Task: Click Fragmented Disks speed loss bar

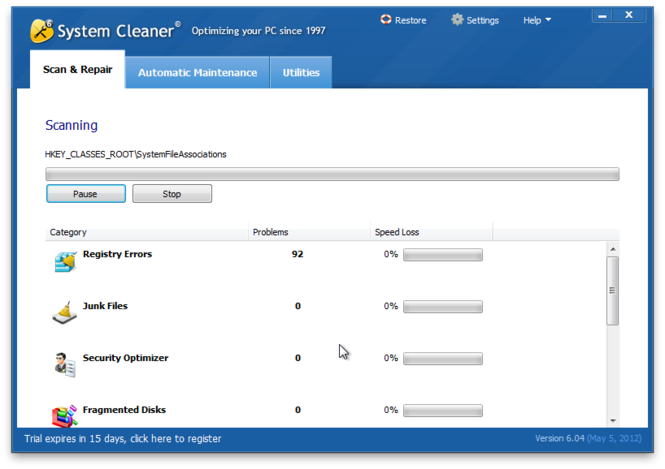Action: coord(443,410)
